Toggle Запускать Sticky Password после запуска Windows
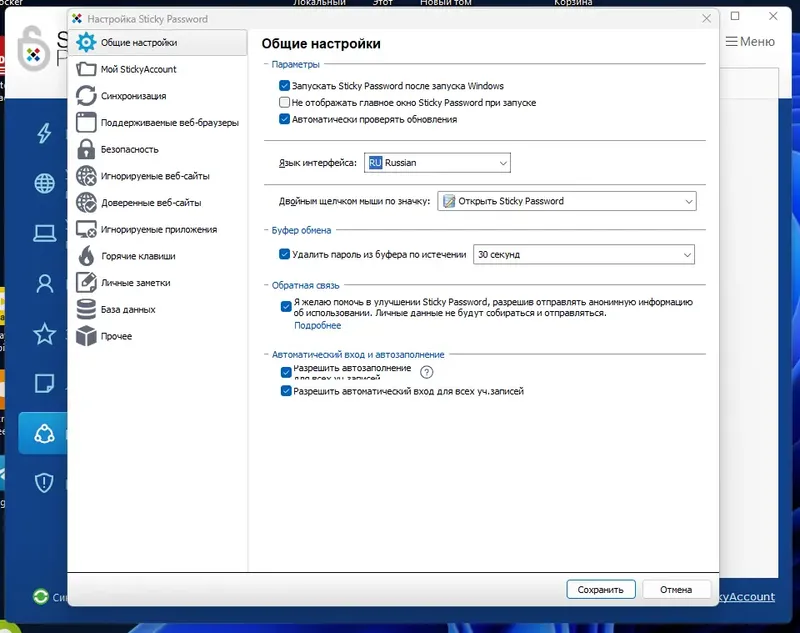This screenshot has width=800, height=633. tap(285, 85)
